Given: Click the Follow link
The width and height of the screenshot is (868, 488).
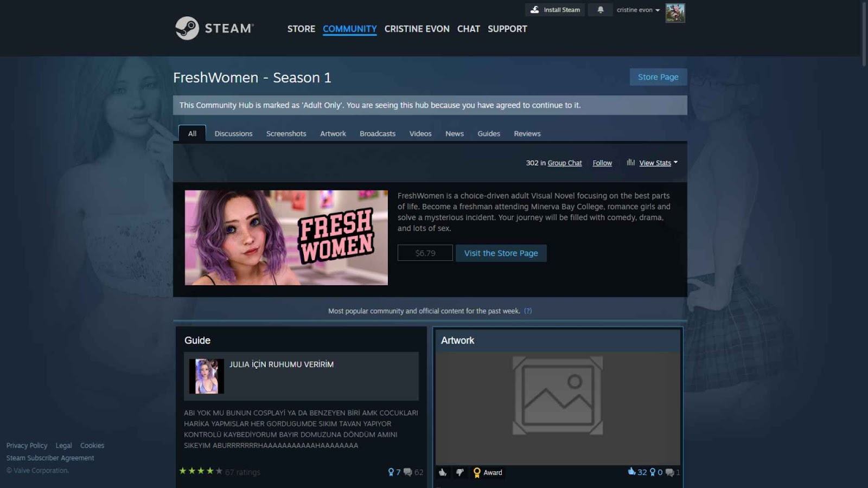Looking at the screenshot, I should 602,163.
